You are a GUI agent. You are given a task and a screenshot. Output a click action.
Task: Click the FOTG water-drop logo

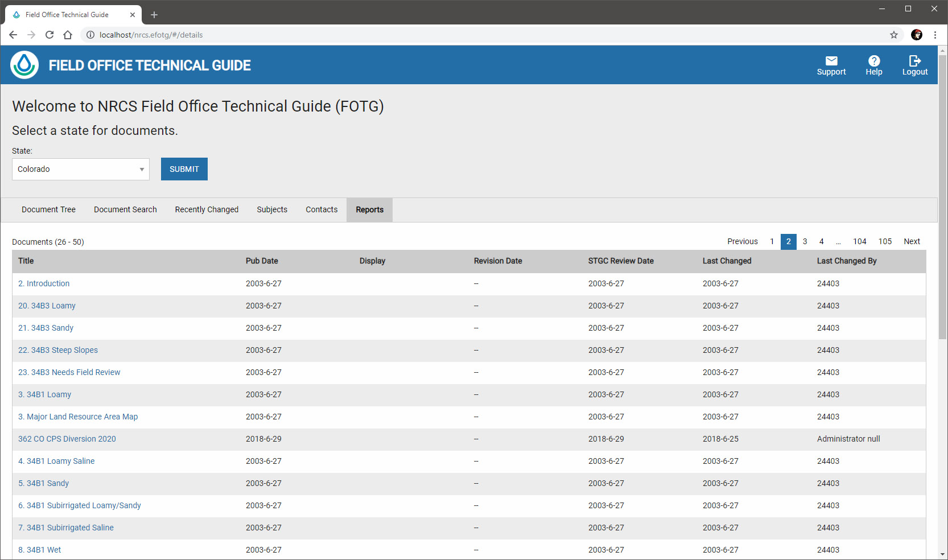coord(24,65)
